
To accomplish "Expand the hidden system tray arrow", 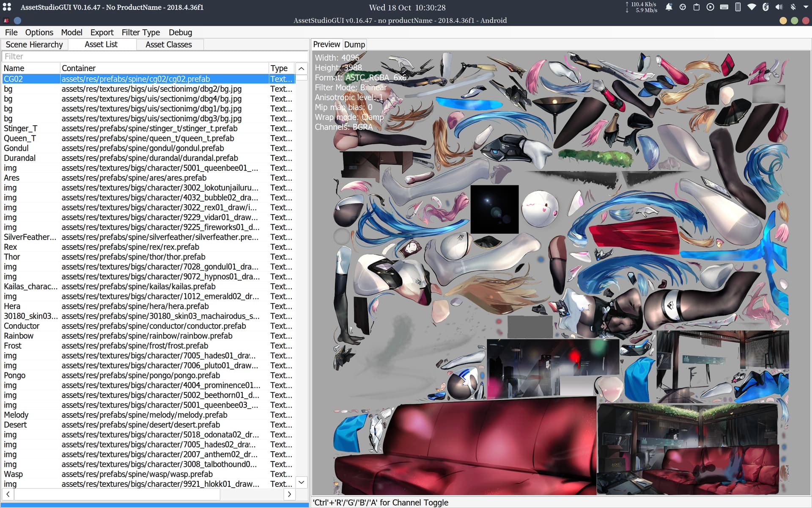I will click(x=805, y=7).
